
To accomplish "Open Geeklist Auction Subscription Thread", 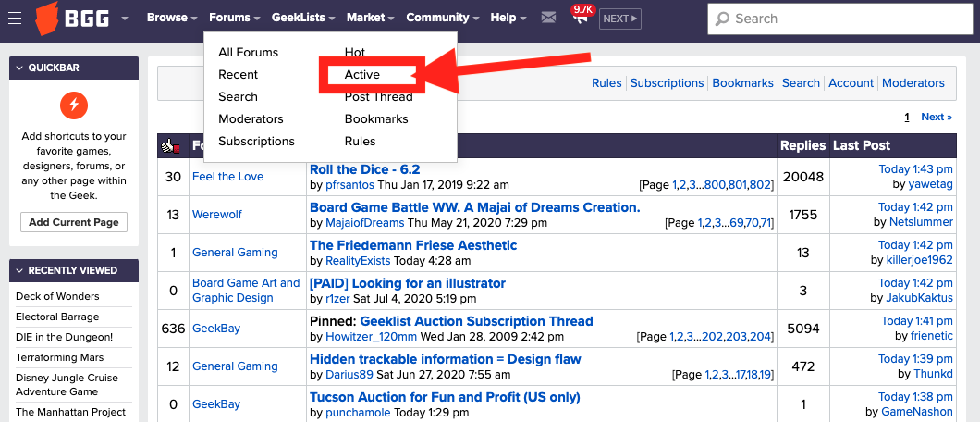I will 476,321.
